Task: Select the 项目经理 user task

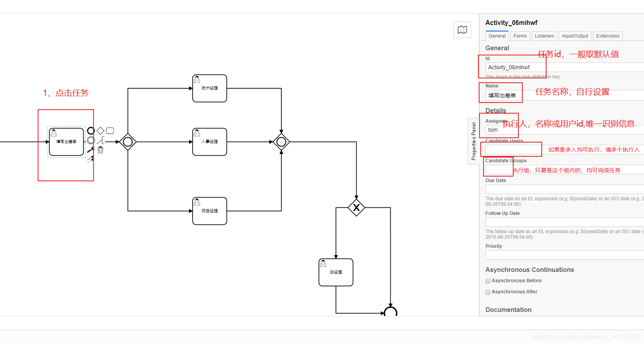Action: 210,211
